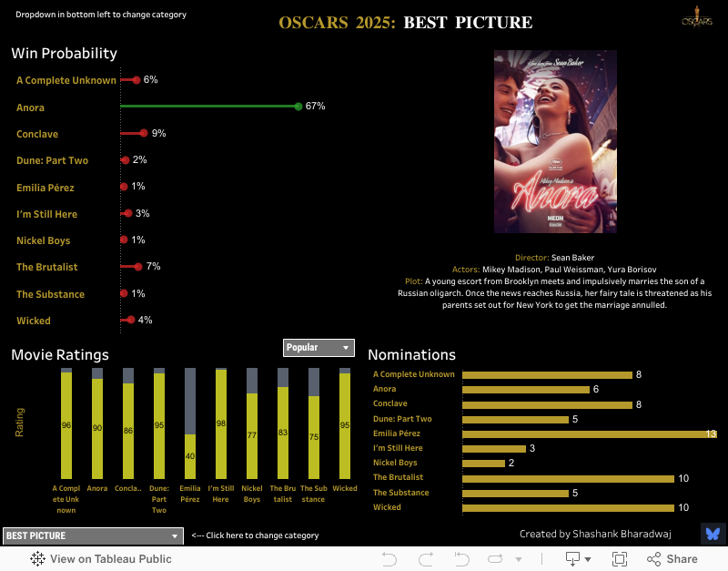Click The Substance nominations label
728x571 pixels.
pos(401,493)
